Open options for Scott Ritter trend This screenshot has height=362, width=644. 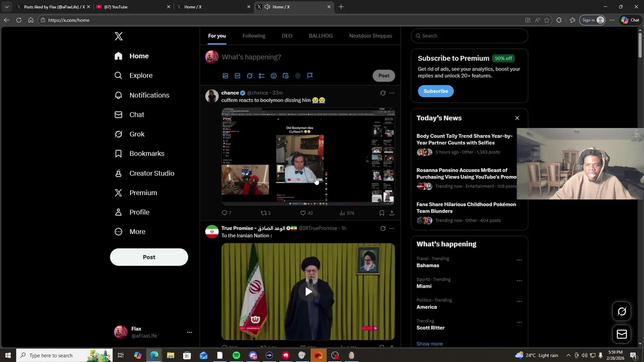519,322
